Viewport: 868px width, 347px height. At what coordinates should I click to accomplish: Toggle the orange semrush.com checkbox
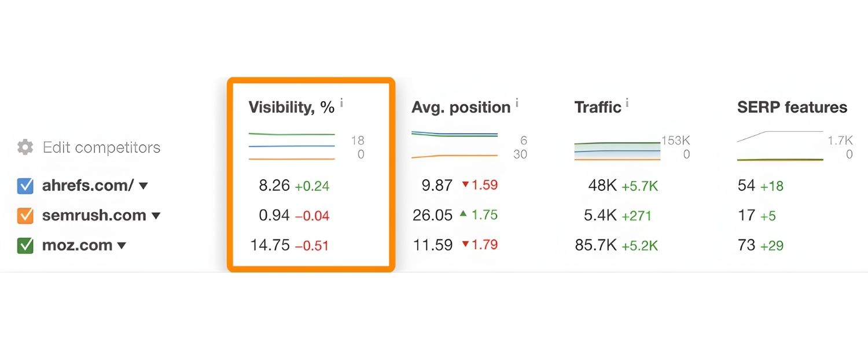[25, 216]
